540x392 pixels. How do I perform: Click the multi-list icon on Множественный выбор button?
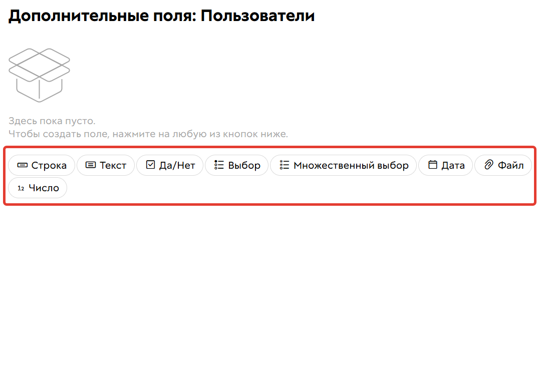pos(283,165)
